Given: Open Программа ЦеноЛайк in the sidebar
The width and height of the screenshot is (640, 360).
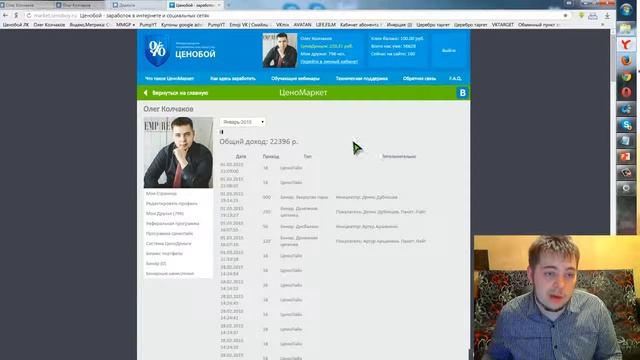Looking at the screenshot, I should coord(169,233).
